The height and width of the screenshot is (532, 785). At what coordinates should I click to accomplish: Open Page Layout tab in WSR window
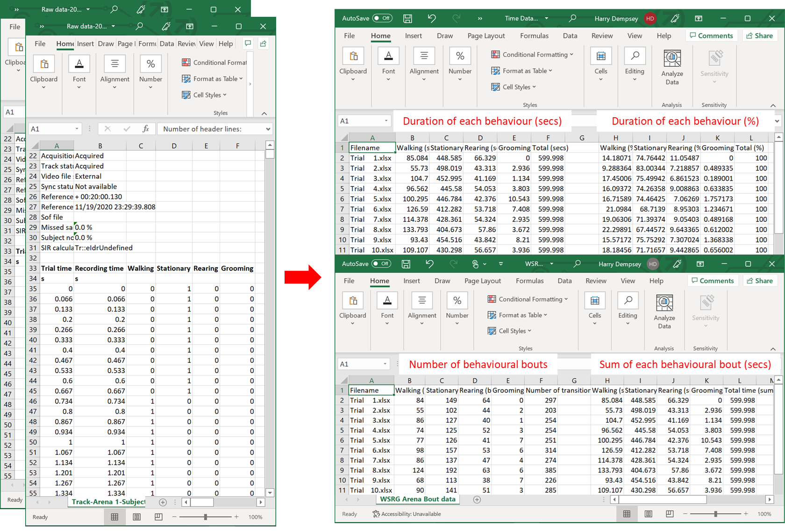[483, 281]
